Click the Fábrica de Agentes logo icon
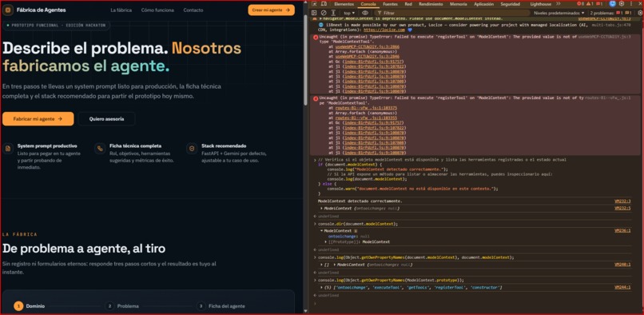This screenshot has width=644, height=315. 8,10
